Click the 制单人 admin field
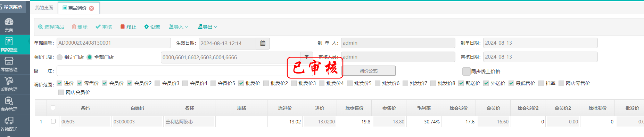 (x=398, y=43)
